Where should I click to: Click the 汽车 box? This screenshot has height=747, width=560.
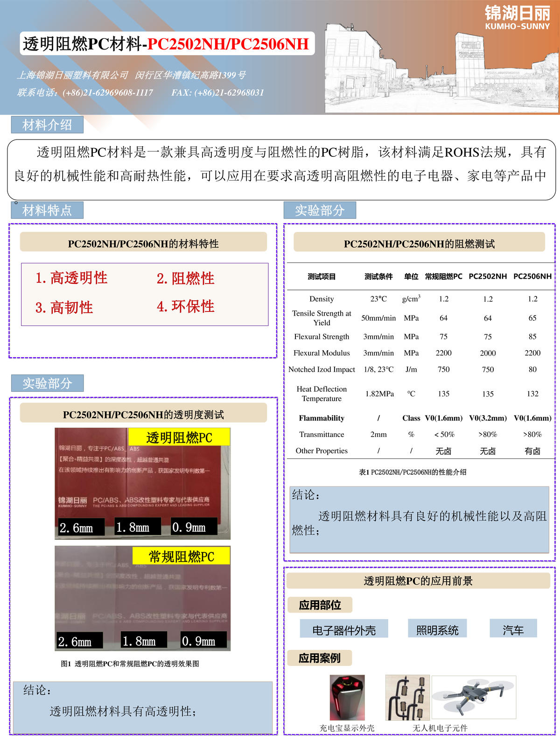[513, 629]
